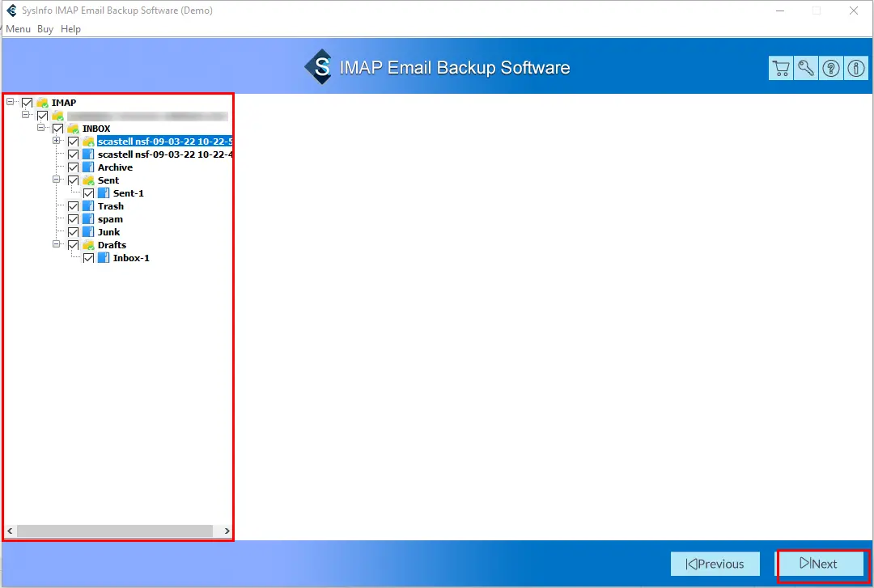Open the shopping cart buy icon

pos(781,69)
